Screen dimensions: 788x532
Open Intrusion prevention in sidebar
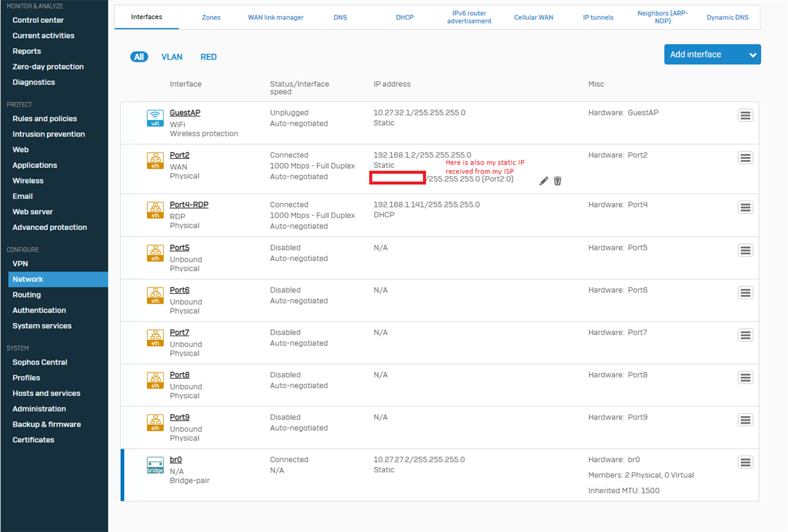click(49, 134)
